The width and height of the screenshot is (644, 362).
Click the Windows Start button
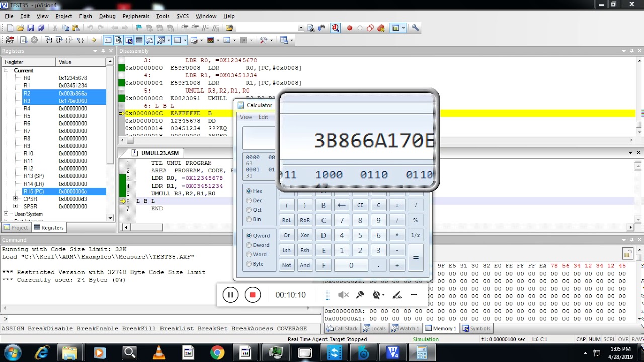coord(13,352)
